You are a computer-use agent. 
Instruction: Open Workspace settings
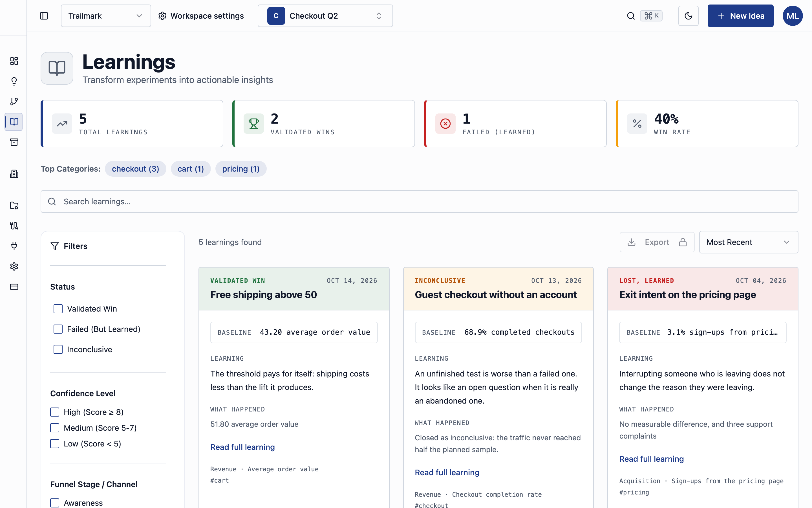click(x=201, y=16)
